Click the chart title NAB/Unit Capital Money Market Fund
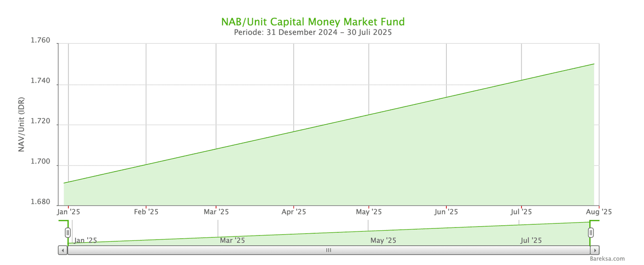 tap(313, 21)
